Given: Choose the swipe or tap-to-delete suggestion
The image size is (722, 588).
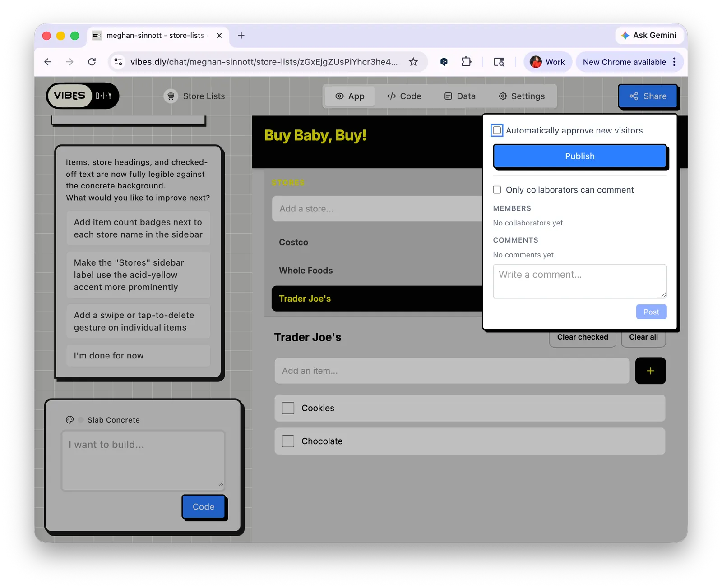Looking at the screenshot, I should point(138,322).
